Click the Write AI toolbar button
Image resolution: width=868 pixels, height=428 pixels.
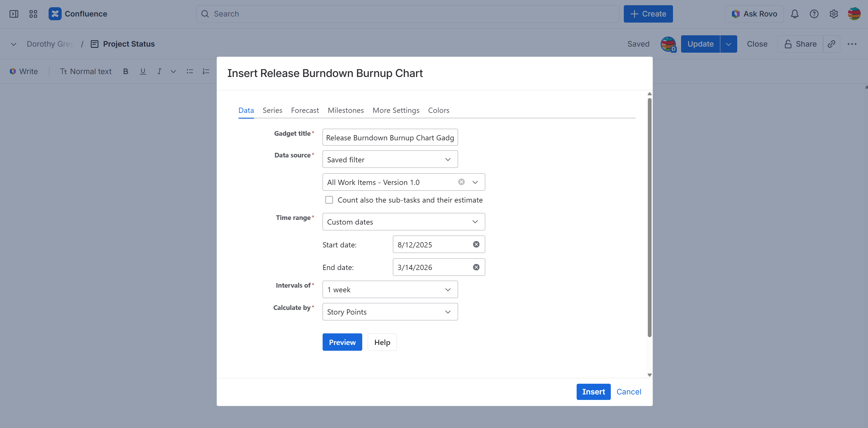pyautogui.click(x=24, y=71)
